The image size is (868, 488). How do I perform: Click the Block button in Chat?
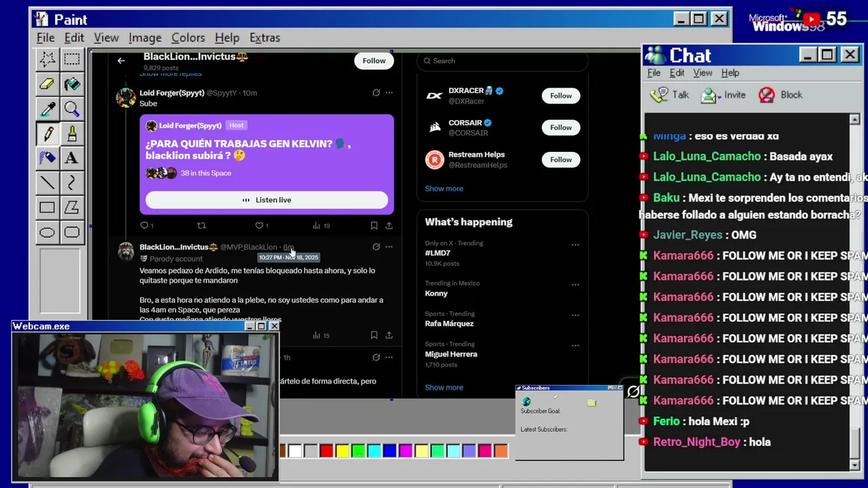[781, 96]
